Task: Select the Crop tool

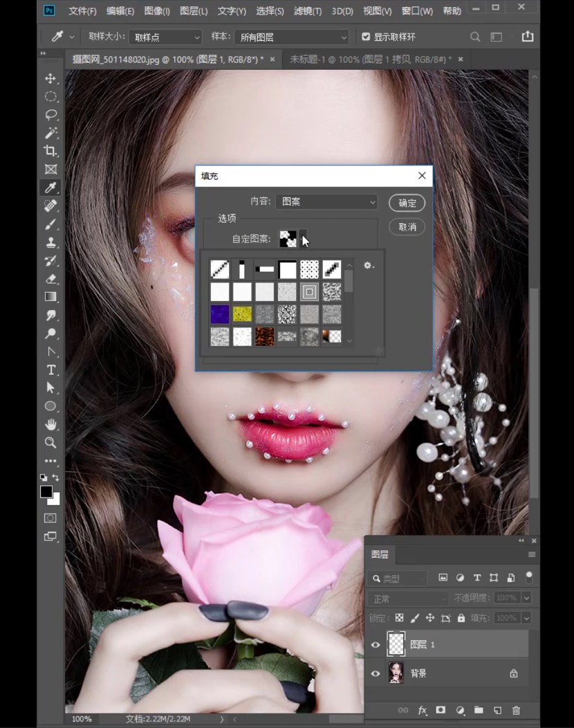Action: click(x=50, y=151)
